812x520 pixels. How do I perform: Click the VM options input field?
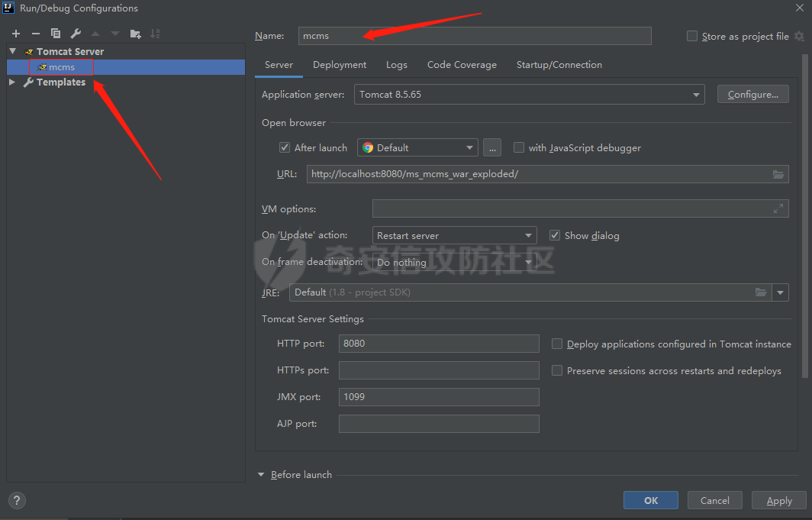581,208
